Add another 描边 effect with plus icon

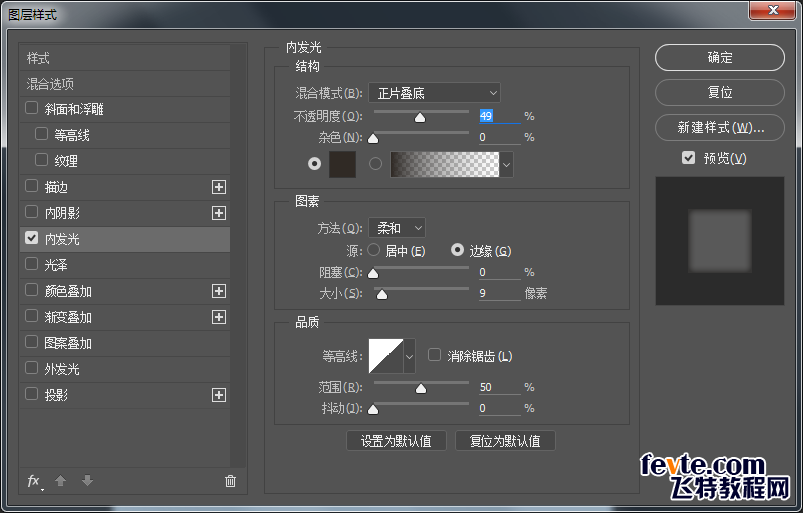click(x=219, y=187)
